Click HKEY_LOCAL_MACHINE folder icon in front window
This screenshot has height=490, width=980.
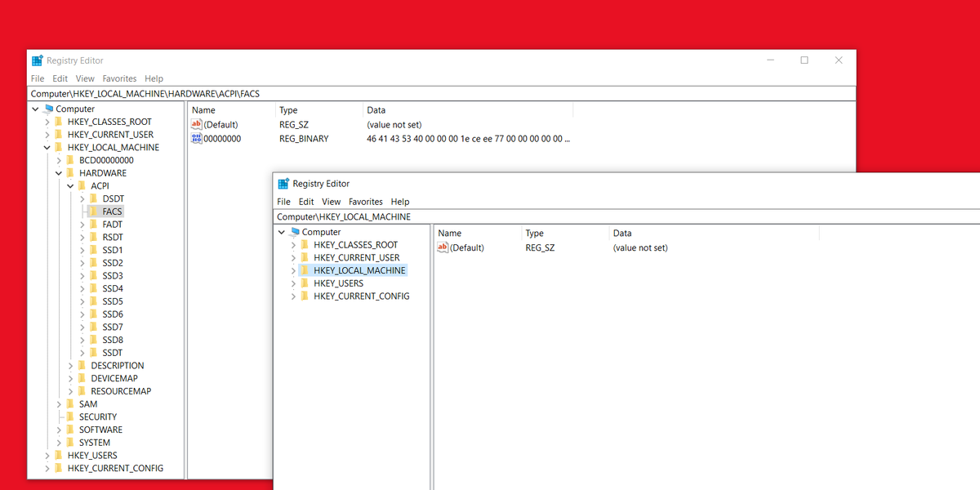click(305, 270)
